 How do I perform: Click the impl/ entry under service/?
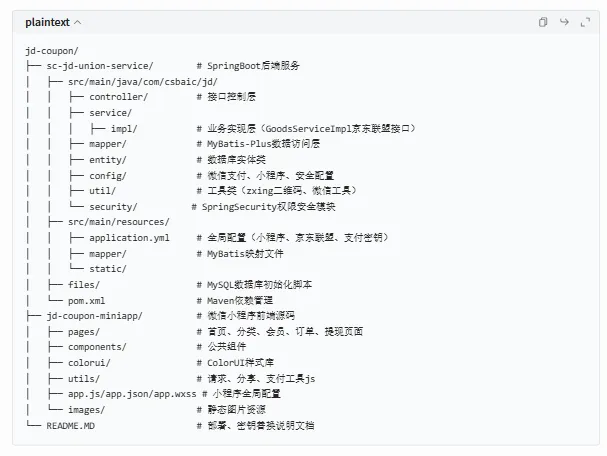pos(124,129)
